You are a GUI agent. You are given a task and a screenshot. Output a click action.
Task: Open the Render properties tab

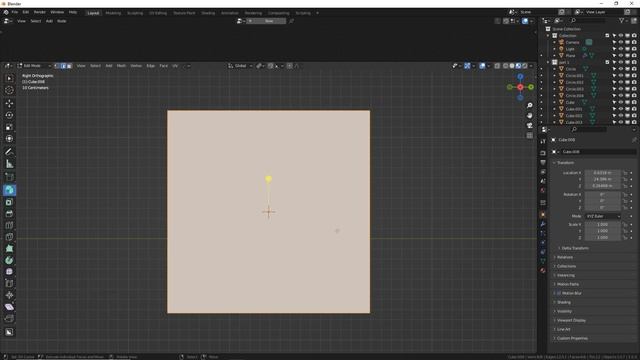coord(542,153)
